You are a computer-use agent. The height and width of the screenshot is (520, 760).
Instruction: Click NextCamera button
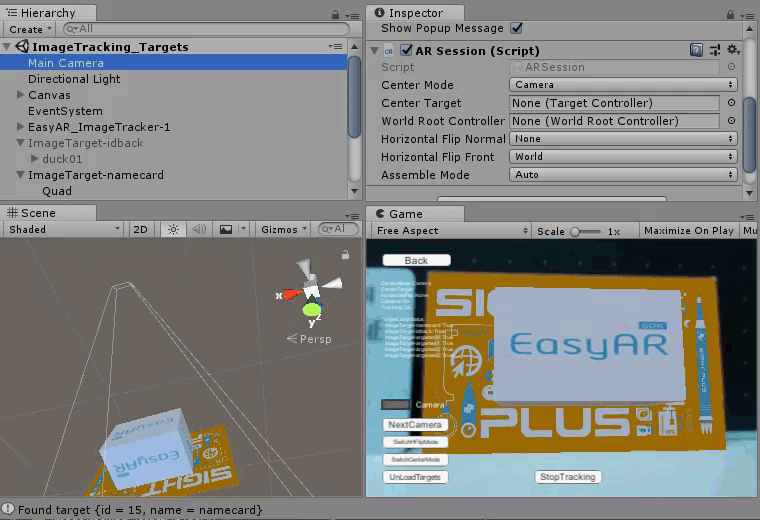pyautogui.click(x=415, y=425)
